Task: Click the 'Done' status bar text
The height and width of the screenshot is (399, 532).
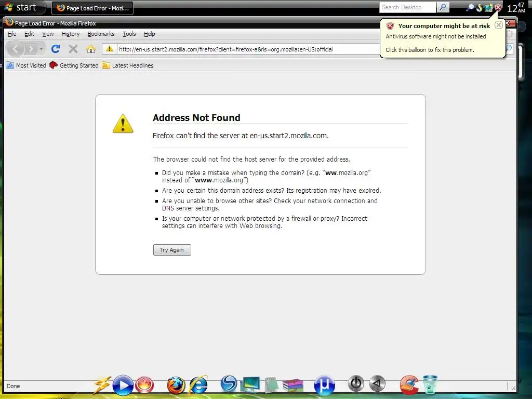Action: pos(13,386)
